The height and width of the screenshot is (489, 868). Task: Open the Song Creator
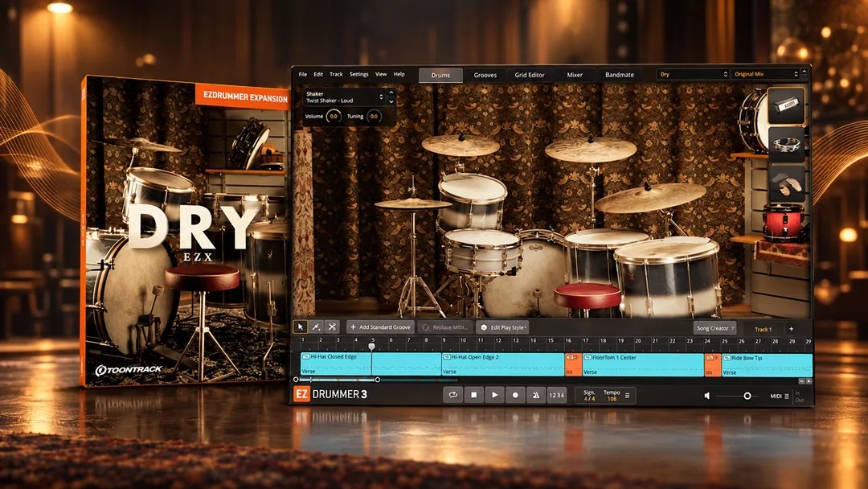click(x=714, y=328)
